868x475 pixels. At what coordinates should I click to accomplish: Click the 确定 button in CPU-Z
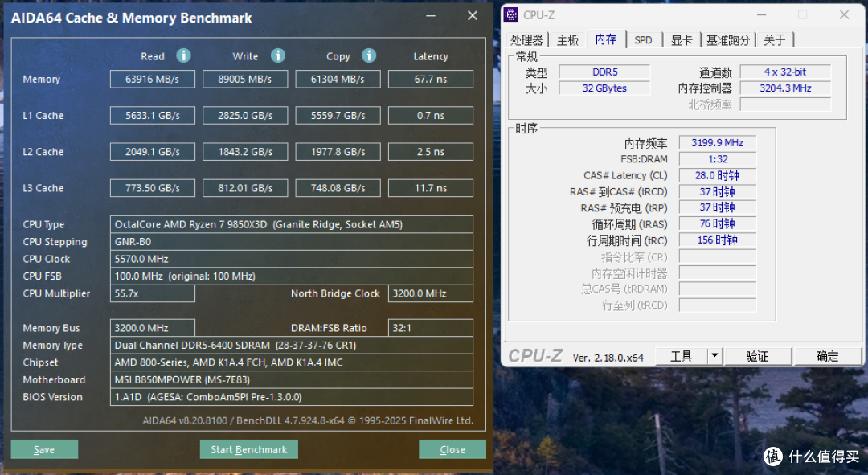click(828, 356)
